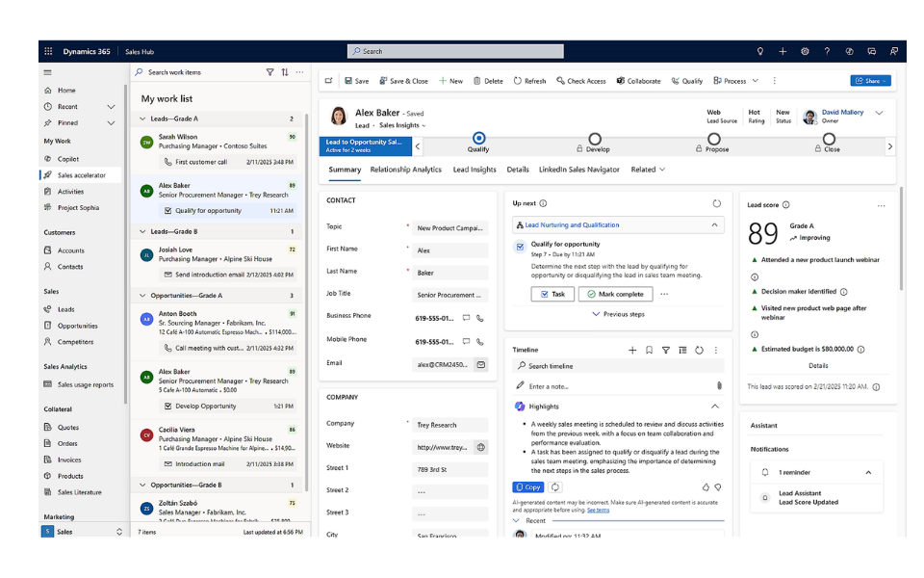Screen dimensions: 924x578
Task: Select the Qualify stage circle
Action: pos(479,138)
